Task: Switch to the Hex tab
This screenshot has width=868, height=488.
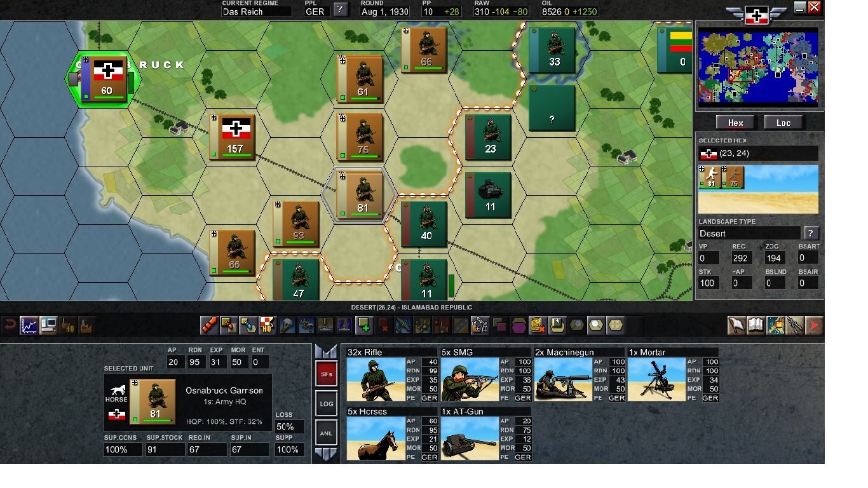Action: (735, 123)
